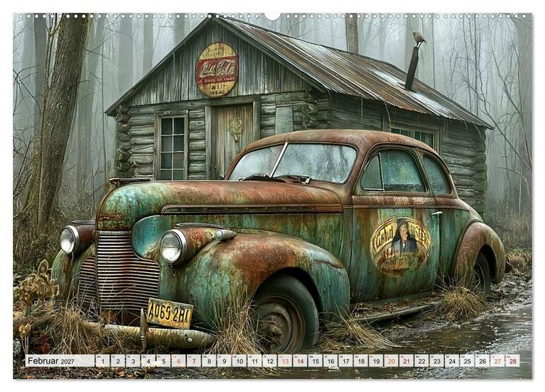Choose day 25 in the calendar row

click(467, 361)
